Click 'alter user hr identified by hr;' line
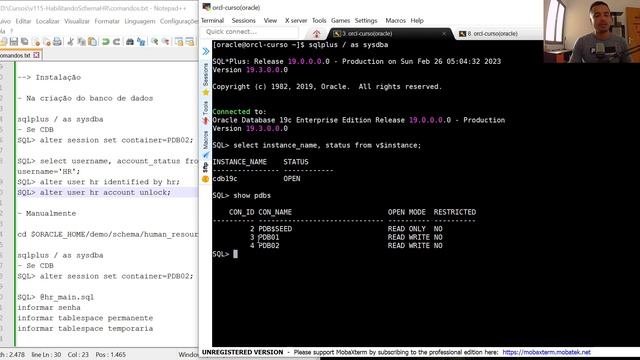Image resolution: width=640 pixels, height=360 pixels. click(98, 182)
